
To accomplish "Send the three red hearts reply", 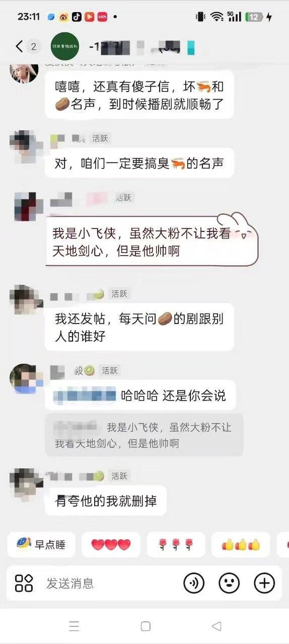I will tap(111, 544).
